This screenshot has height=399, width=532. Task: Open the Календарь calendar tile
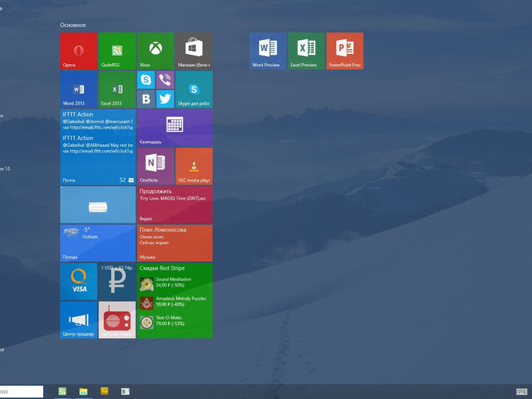175,128
